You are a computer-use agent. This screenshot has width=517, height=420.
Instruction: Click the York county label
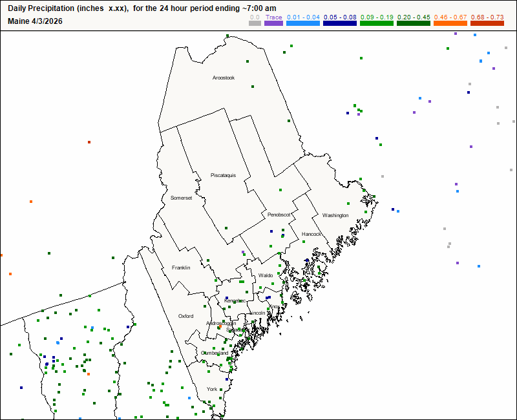(212, 389)
